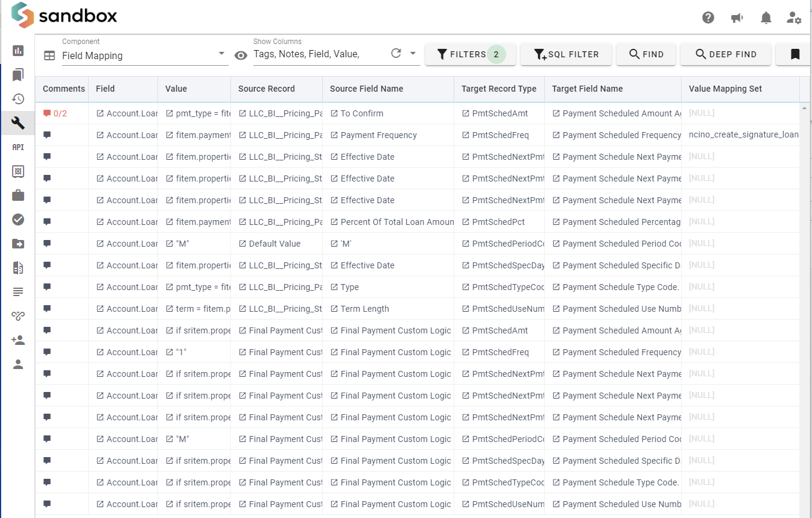Open the history clock icon in sidebar

point(18,99)
